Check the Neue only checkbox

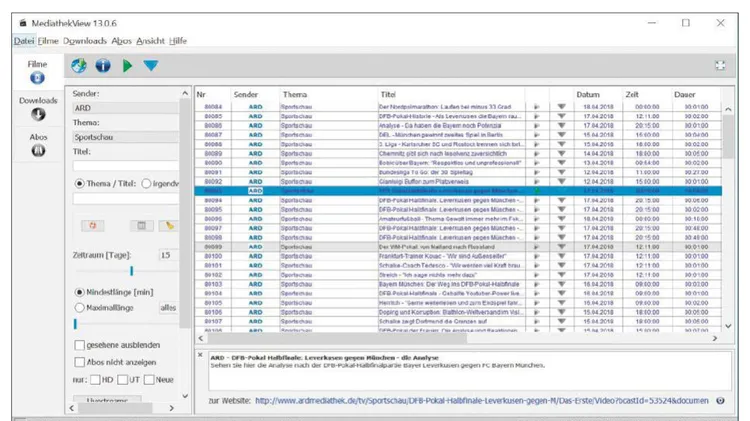pyautogui.click(x=149, y=380)
